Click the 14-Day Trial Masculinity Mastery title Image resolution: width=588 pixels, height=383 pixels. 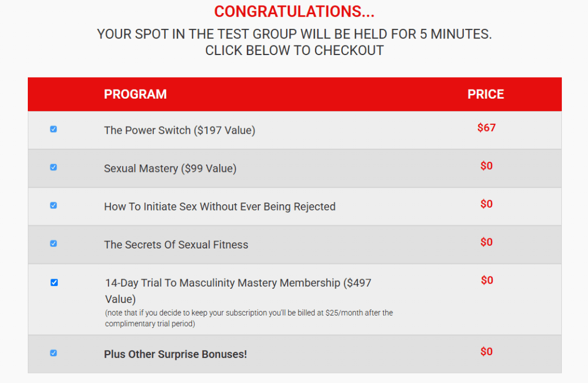tap(238, 283)
